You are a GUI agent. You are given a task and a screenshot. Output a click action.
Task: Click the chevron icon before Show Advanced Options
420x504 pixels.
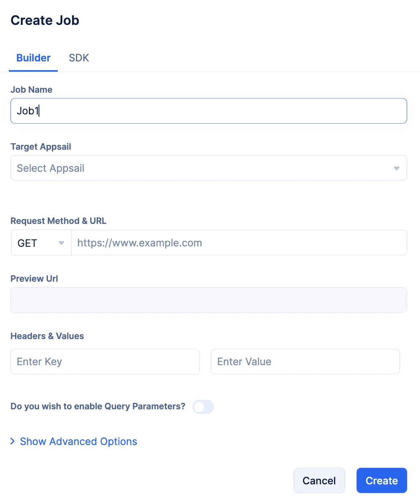pos(12,441)
